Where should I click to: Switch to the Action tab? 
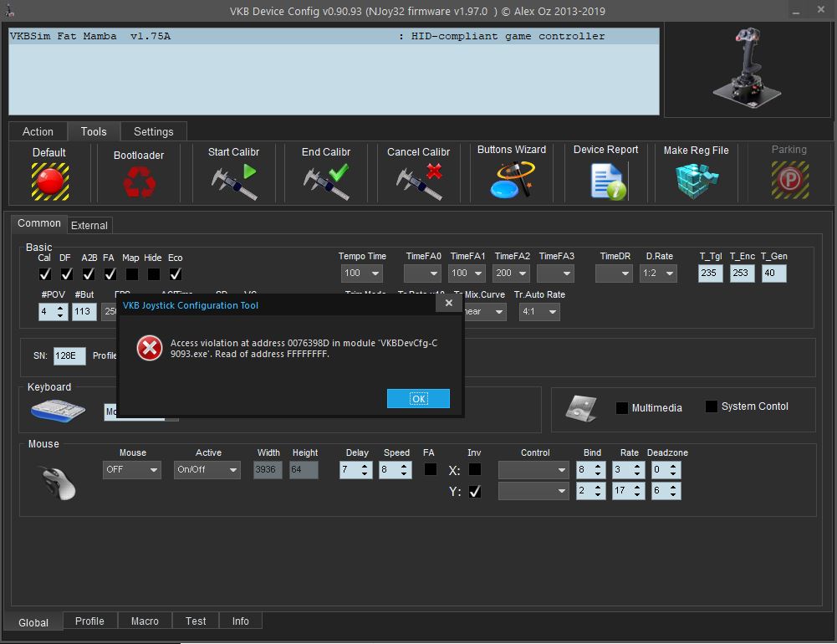pos(38,131)
